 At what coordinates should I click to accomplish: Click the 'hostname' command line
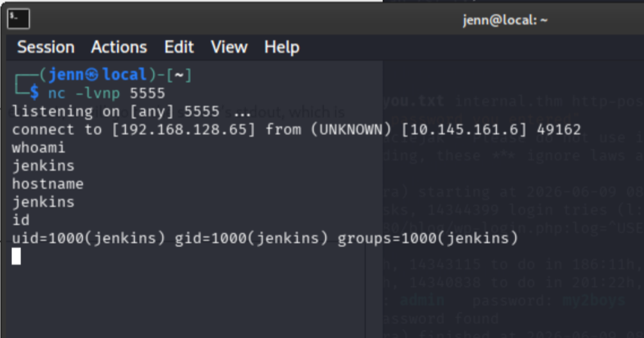coord(48,184)
